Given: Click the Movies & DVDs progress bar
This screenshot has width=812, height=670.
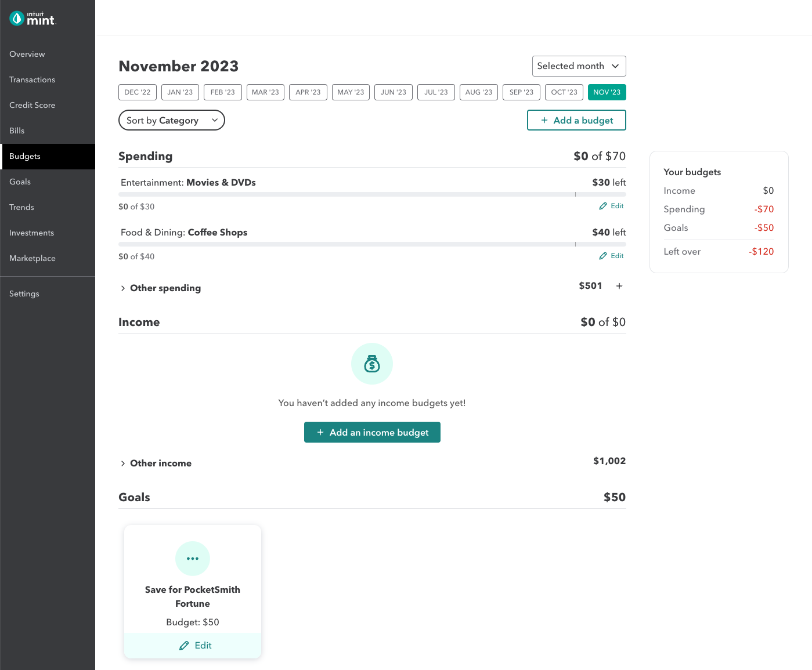Looking at the screenshot, I should 372,194.
